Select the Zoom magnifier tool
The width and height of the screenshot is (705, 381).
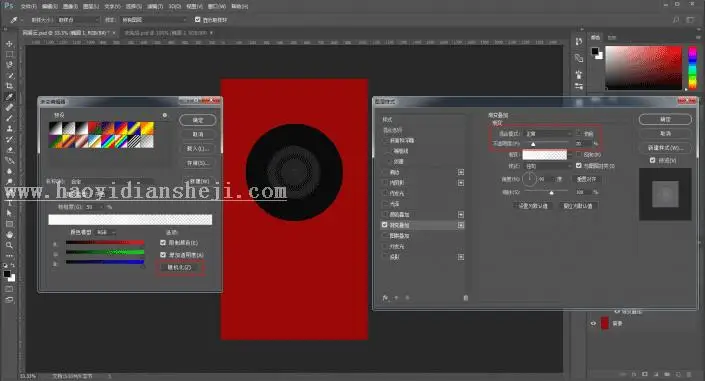pos(9,245)
